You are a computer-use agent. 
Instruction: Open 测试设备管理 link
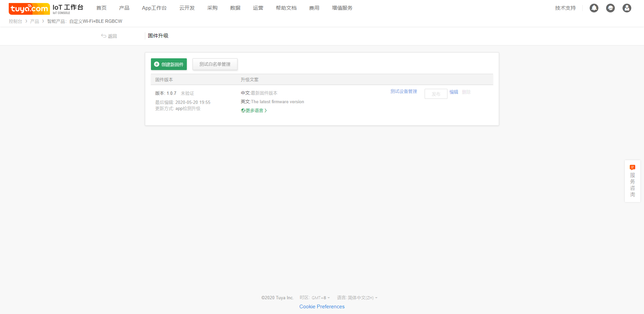tap(404, 91)
